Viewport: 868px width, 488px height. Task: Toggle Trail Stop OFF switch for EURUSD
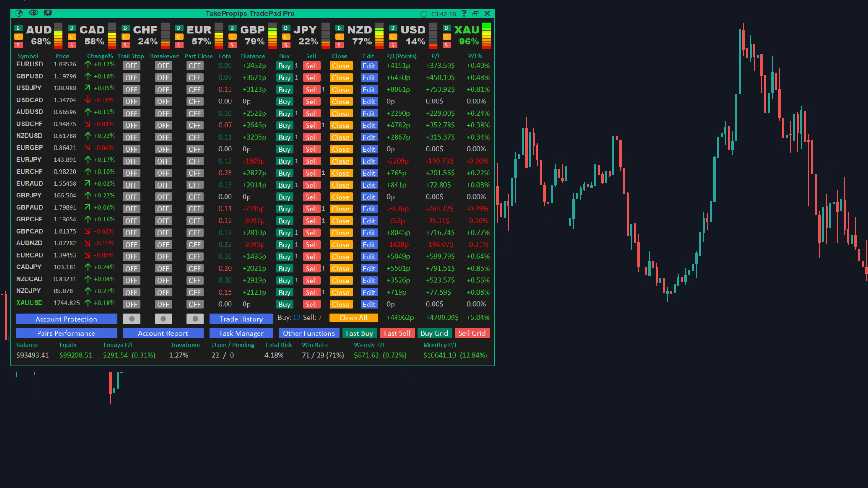click(x=131, y=66)
